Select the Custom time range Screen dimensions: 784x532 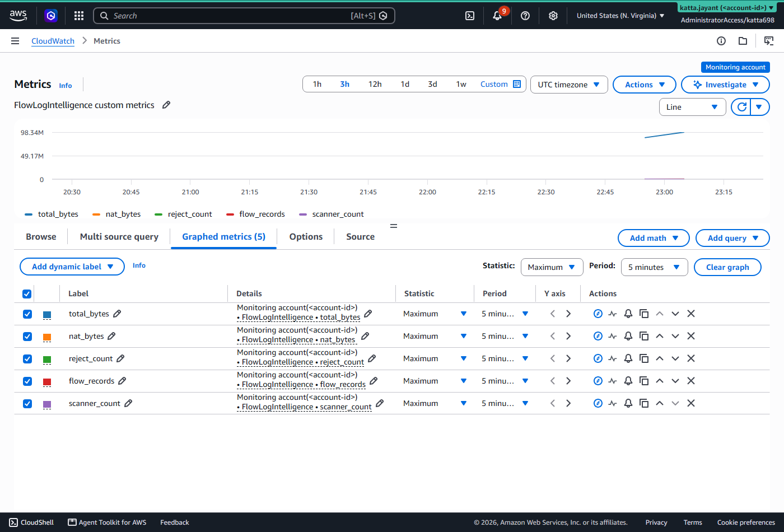(494, 84)
